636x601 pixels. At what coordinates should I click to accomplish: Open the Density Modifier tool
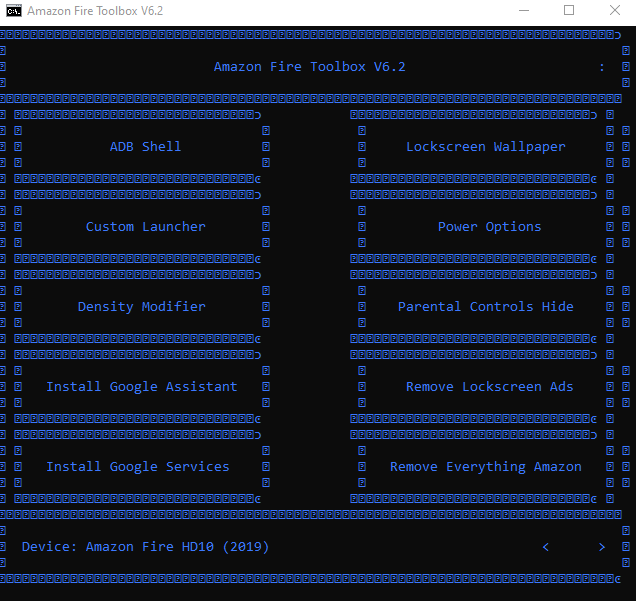pos(142,307)
